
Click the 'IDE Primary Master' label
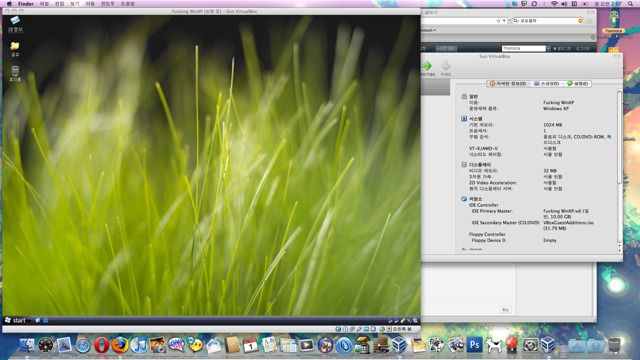coord(491,211)
